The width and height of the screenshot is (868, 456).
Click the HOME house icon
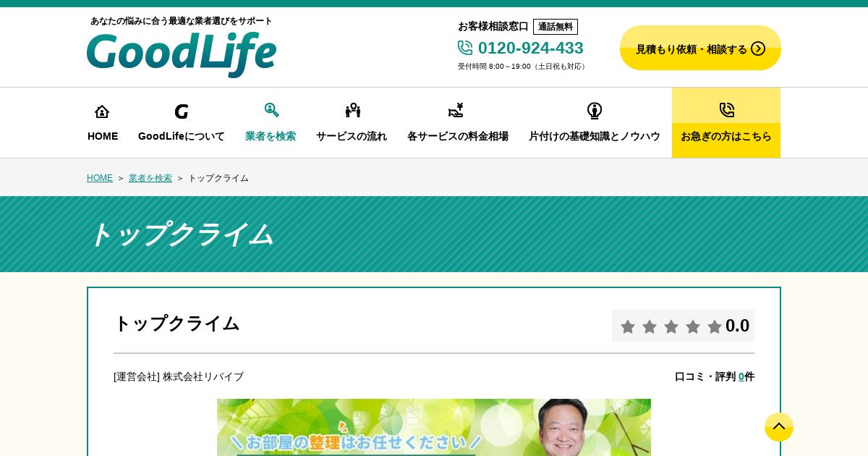pos(102,111)
